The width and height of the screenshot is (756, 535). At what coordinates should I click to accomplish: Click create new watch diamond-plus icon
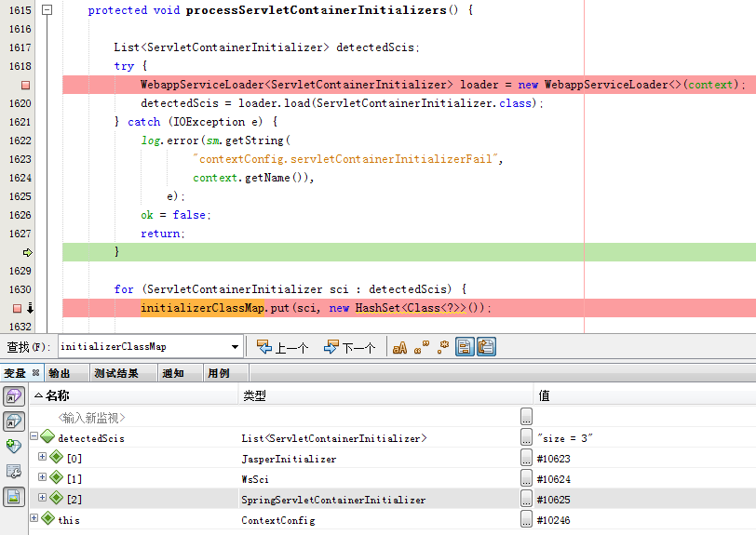13,447
